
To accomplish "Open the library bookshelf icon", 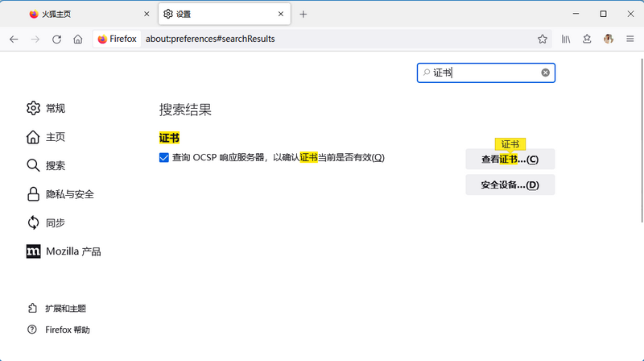I will [x=566, y=39].
